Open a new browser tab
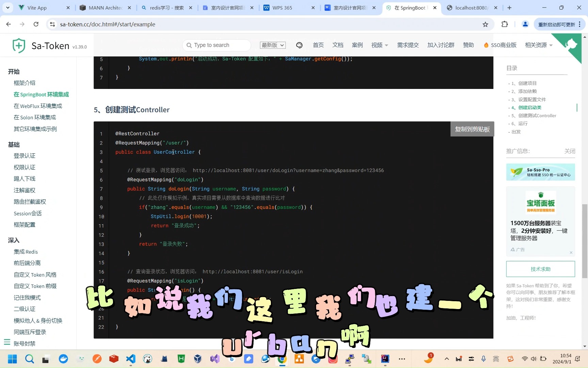Image resolution: width=588 pixels, height=368 pixels. [509, 7]
